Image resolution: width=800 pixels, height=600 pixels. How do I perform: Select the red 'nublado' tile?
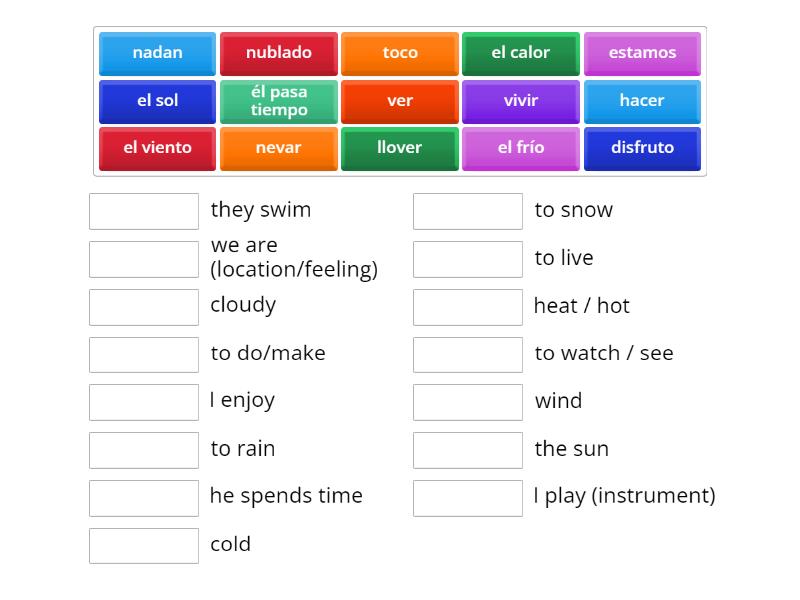[279, 53]
